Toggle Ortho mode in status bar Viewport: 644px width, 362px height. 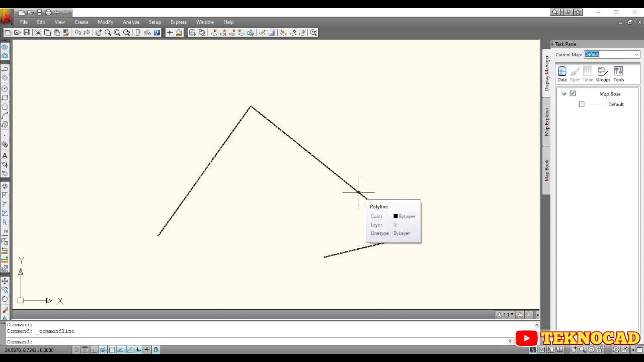94,350
